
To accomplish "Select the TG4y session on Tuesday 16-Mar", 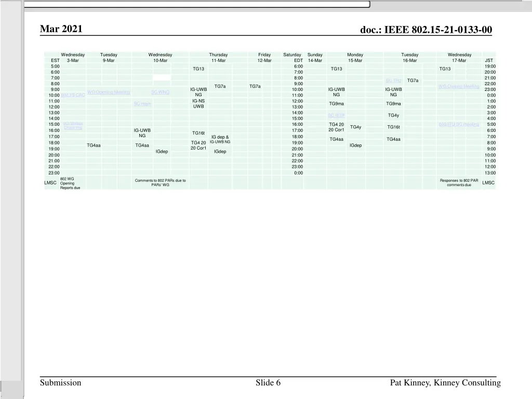I will [393, 115].
